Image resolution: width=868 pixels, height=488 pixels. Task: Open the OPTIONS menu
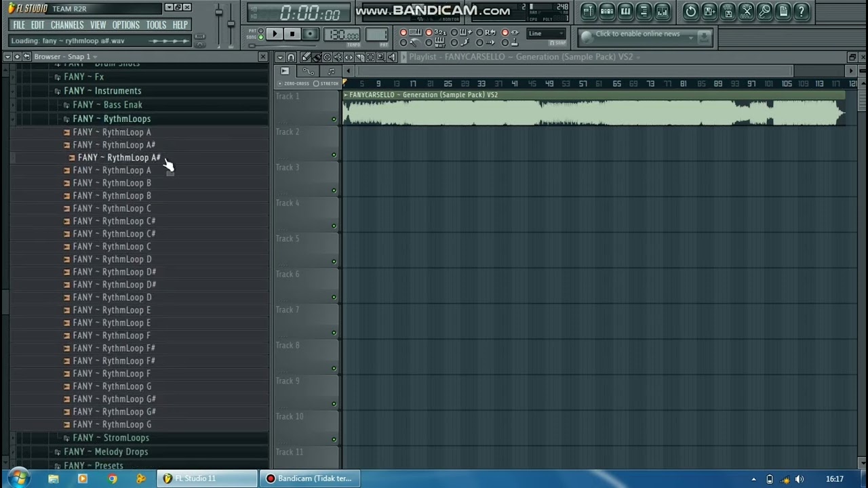point(125,25)
